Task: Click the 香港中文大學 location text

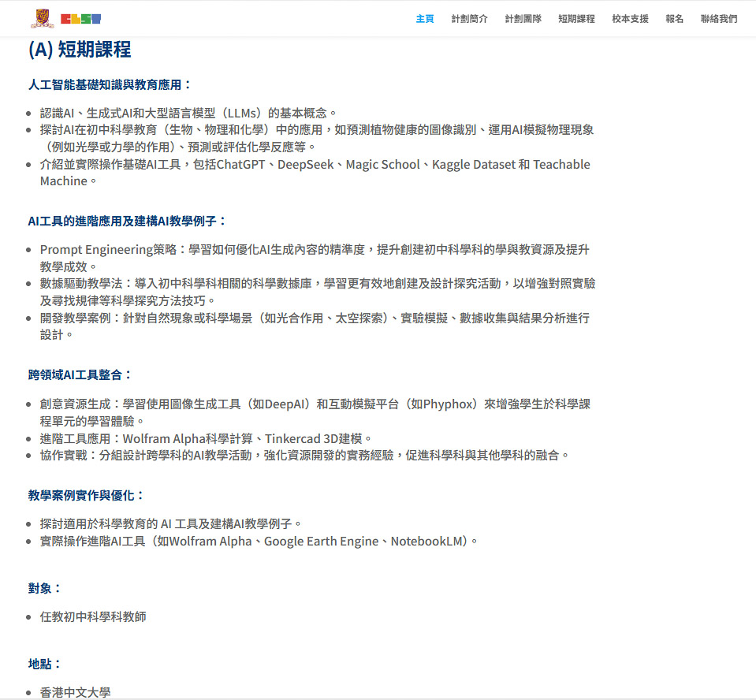Action: pyautogui.click(x=76, y=692)
